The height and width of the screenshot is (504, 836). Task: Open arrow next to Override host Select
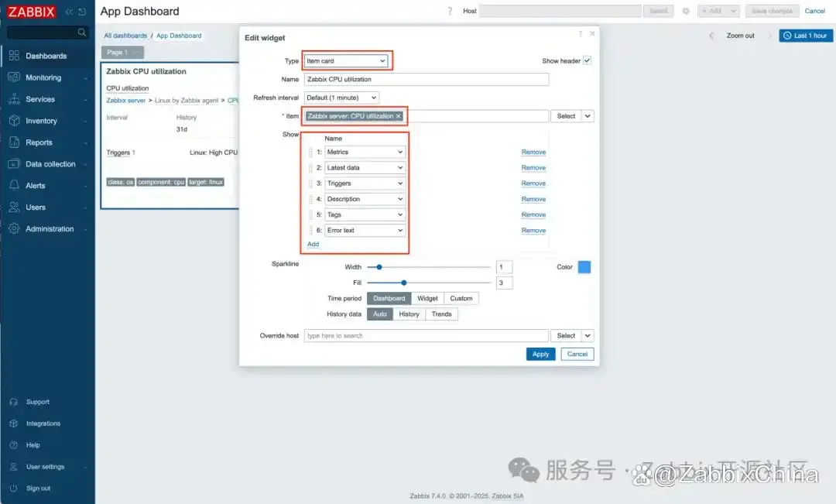[588, 336]
